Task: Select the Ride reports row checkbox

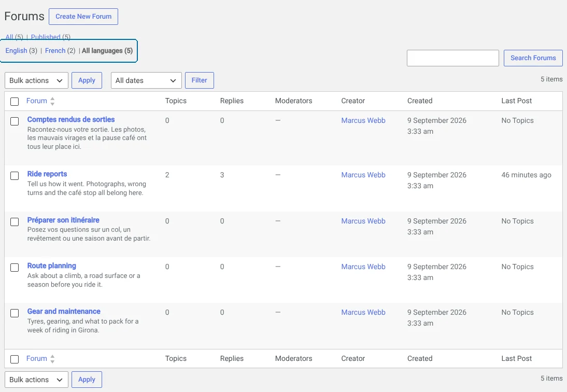Action: pyautogui.click(x=15, y=176)
